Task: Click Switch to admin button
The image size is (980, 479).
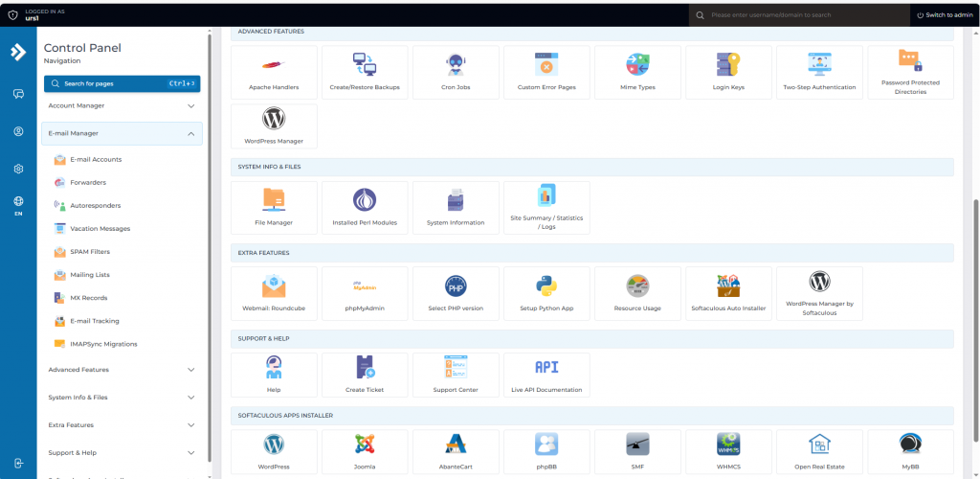Action: pos(945,15)
